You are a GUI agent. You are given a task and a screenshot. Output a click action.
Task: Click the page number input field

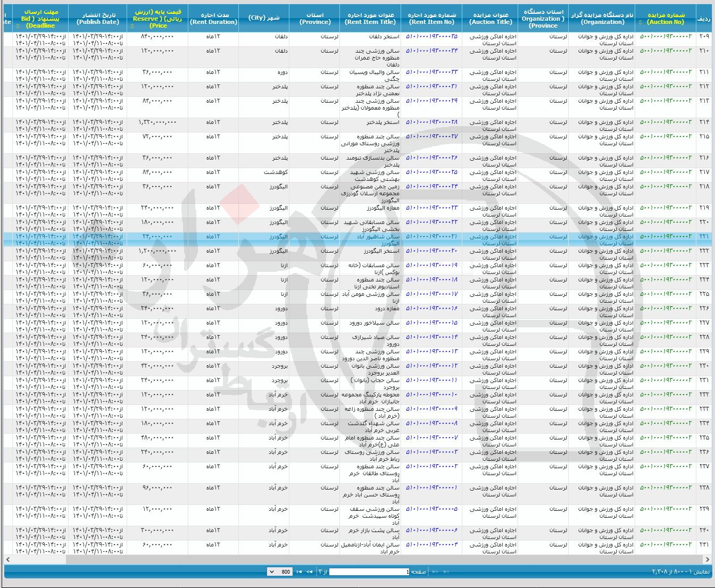pos(369,572)
